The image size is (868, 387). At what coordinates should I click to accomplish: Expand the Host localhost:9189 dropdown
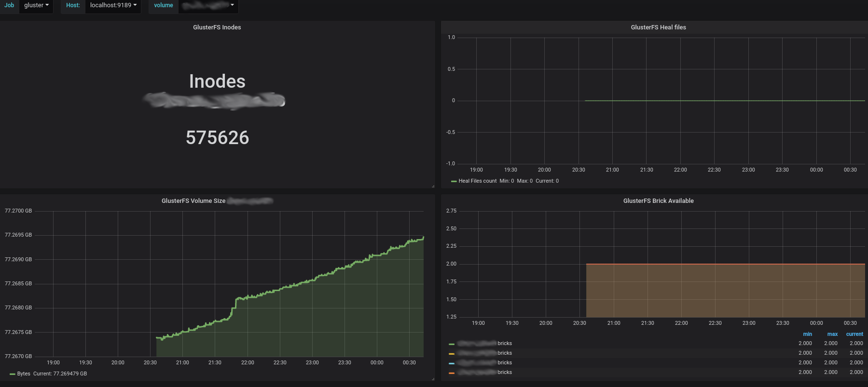(113, 5)
